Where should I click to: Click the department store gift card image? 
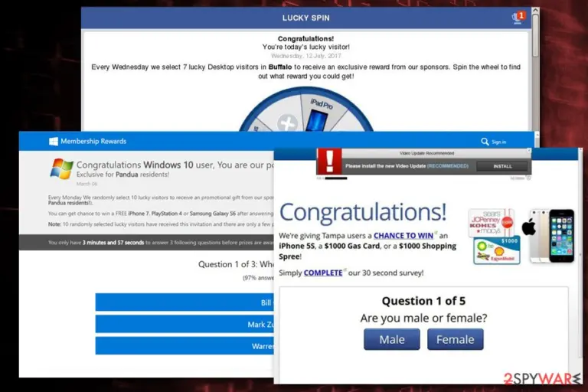tap(492, 223)
